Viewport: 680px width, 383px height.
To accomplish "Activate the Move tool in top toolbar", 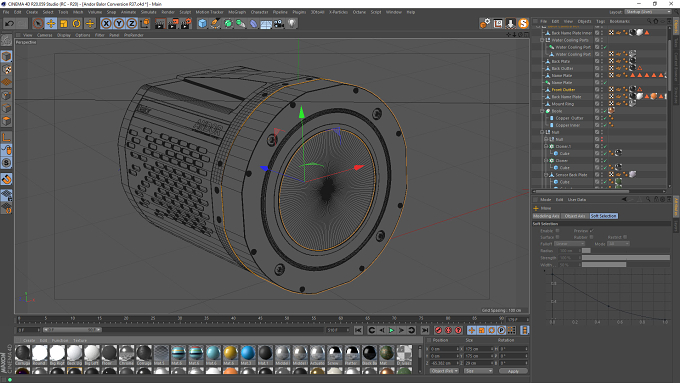I will [51, 23].
